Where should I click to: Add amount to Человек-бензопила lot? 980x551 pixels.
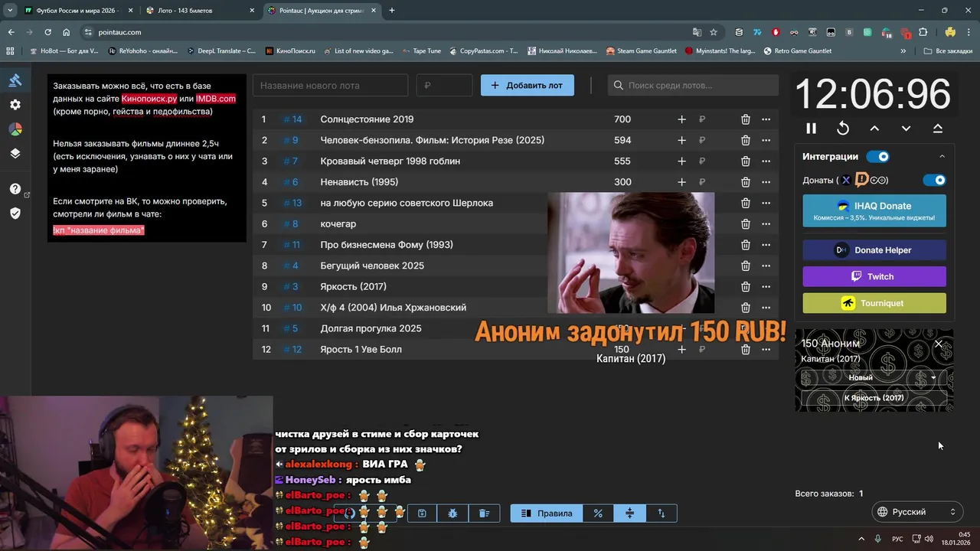coord(681,140)
